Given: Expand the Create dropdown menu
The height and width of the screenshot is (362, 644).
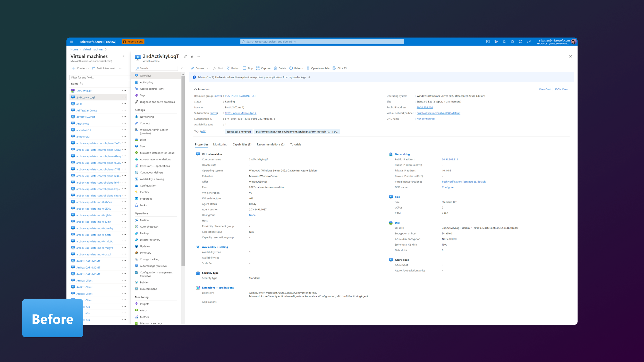Looking at the screenshot, I should point(87,68).
